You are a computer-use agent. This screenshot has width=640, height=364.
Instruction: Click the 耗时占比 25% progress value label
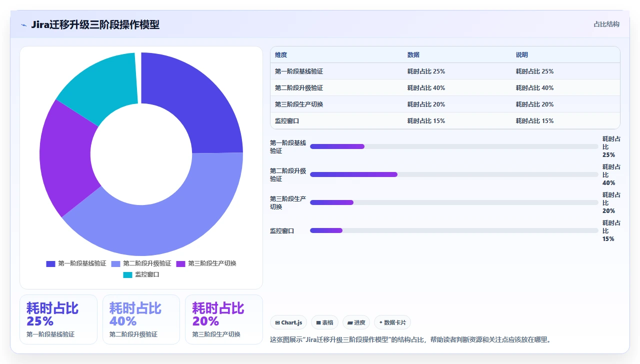pos(611,147)
